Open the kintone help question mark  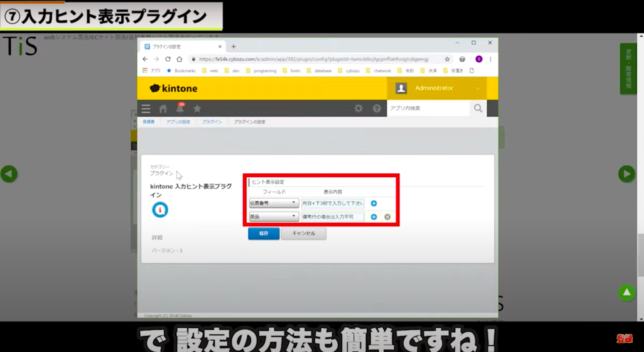377,108
